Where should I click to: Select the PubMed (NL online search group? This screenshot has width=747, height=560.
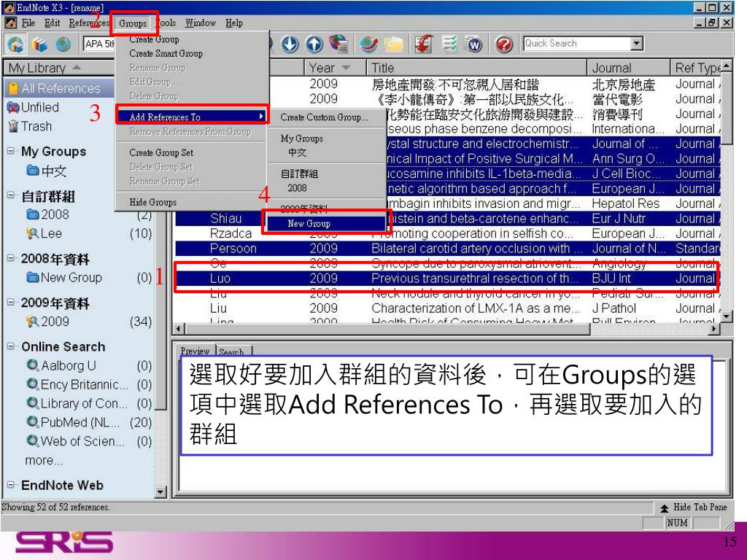(x=88, y=422)
